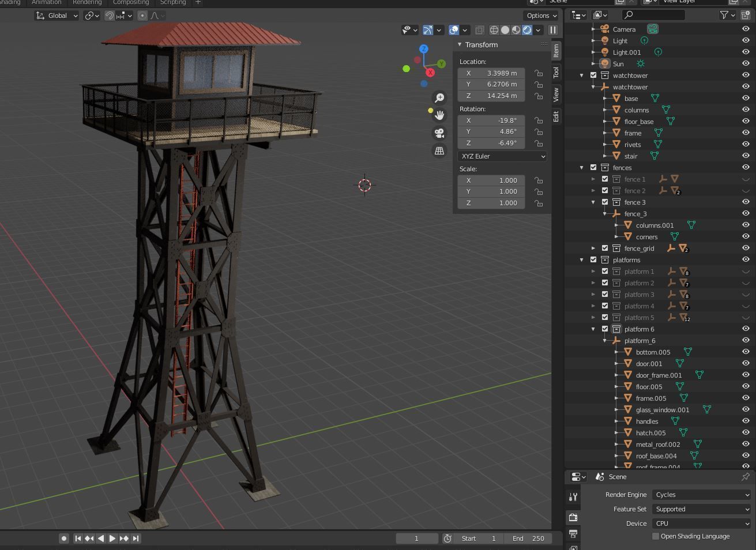
Task: Switch to Compositing workspace tab
Action: click(131, 2)
